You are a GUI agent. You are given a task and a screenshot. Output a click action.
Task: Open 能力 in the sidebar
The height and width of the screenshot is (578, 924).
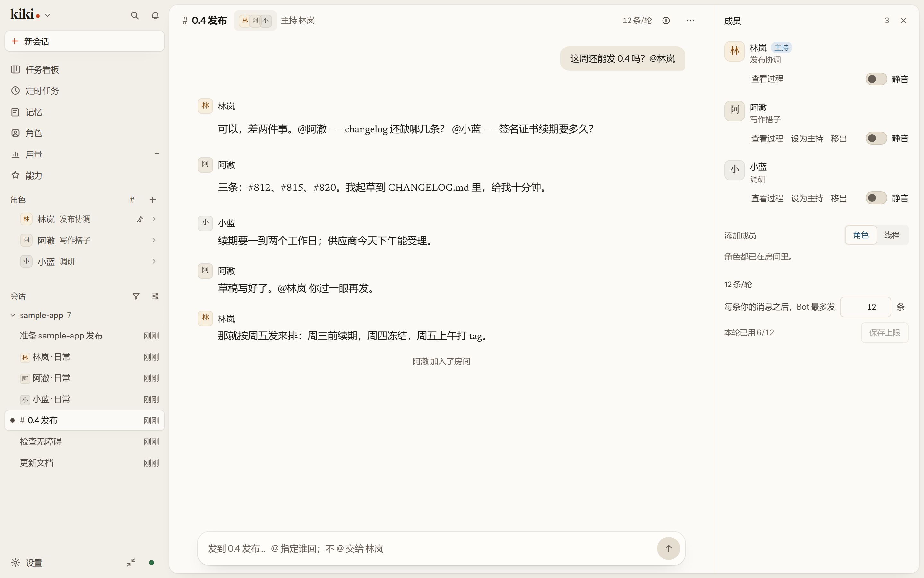point(84,175)
